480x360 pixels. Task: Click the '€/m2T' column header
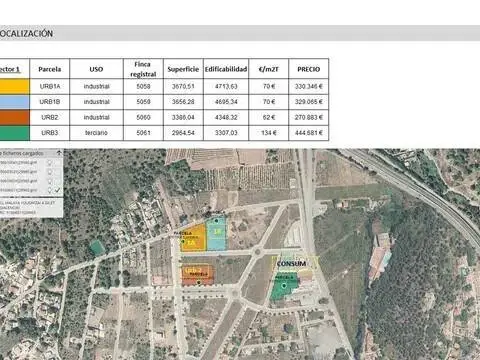(x=269, y=69)
